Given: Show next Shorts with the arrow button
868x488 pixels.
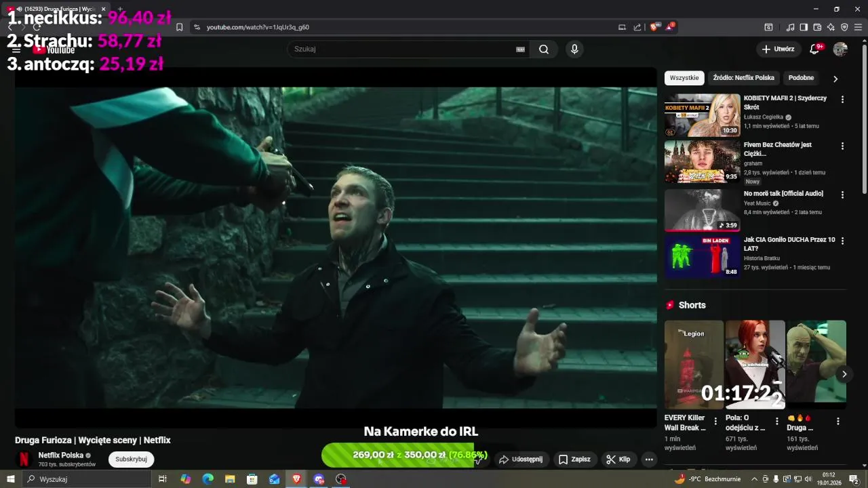Looking at the screenshot, I should (844, 374).
